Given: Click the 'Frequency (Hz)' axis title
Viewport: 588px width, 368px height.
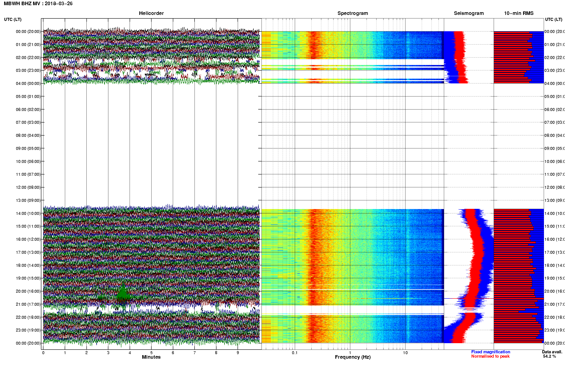Looking at the screenshot, I should pos(353,357).
